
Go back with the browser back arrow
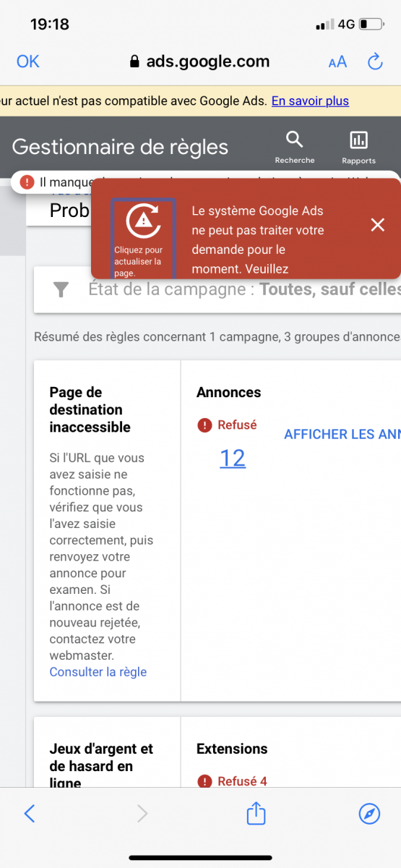[x=30, y=814]
